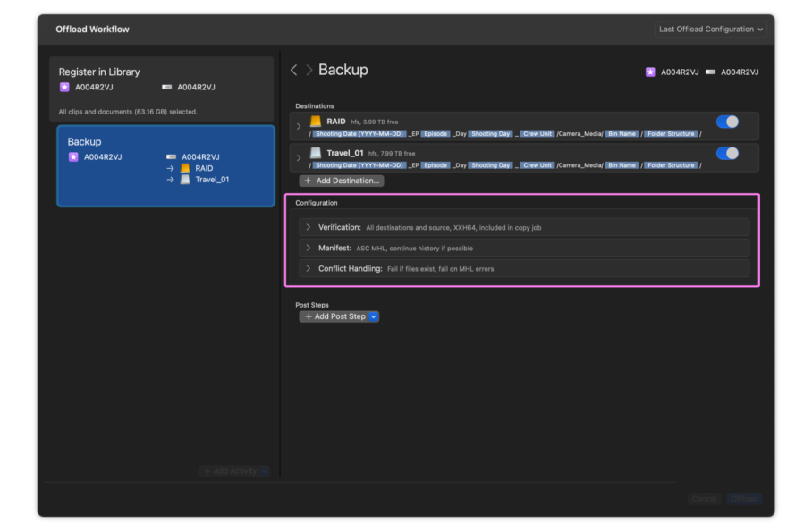The height and width of the screenshot is (531, 812).
Task: Click Episode token in Travel_01 path
Action: click(435, 165)
